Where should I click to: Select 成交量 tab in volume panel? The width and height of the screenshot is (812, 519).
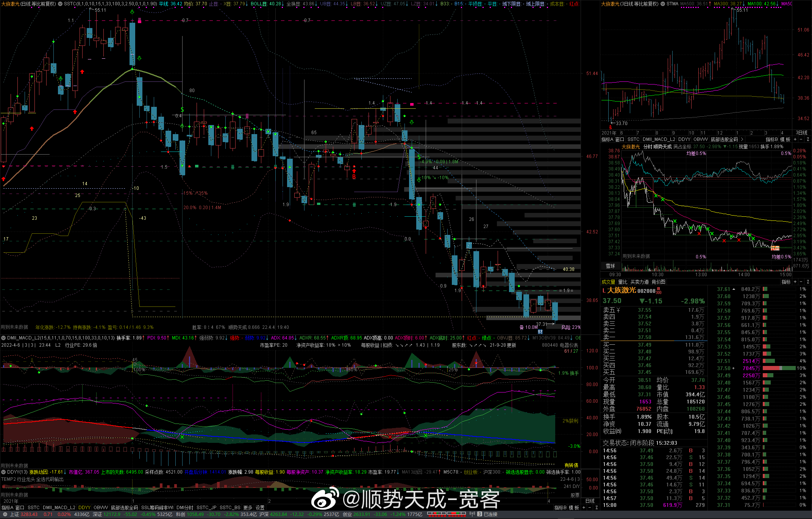pos(608,282)
